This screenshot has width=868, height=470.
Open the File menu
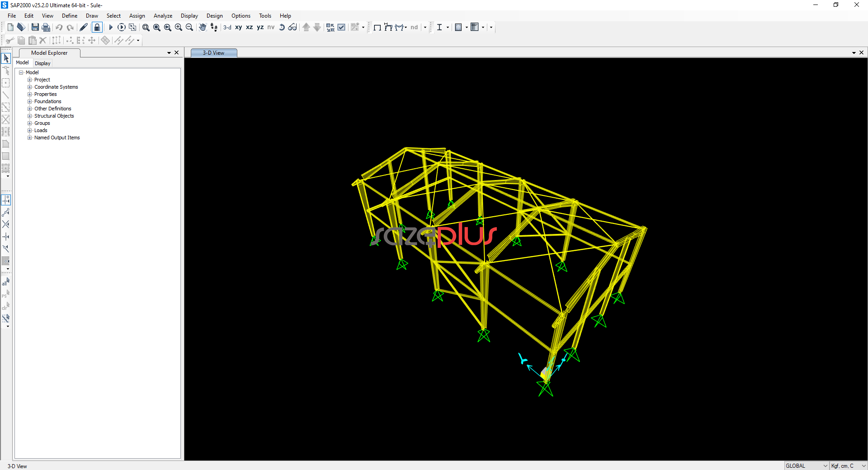coord(12,15)
